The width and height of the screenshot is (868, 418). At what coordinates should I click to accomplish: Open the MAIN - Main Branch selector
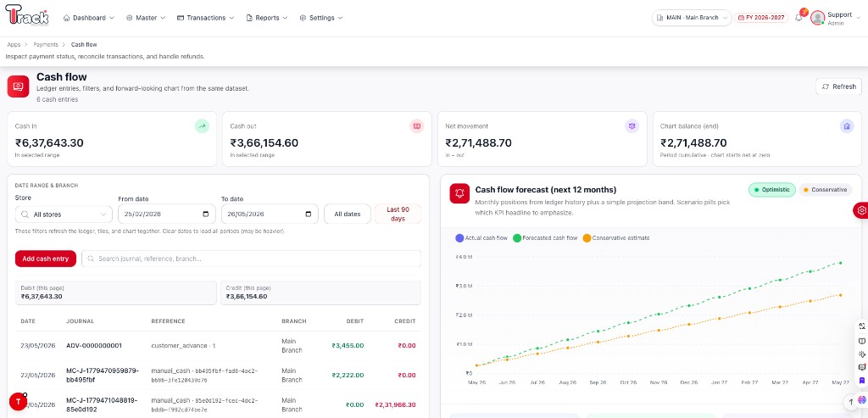click(692, 18)
